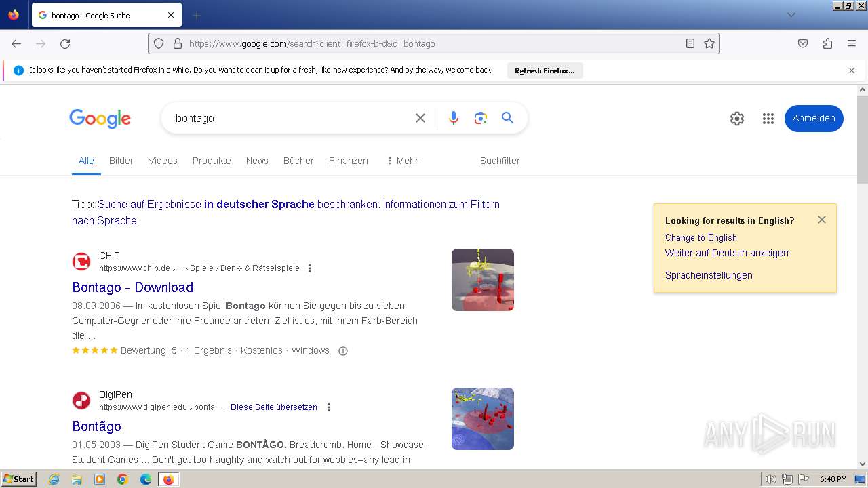The height and width of the screenshot is (488, 868).
Task: Open the list all tabs chevron
Action: pos(791,15)
